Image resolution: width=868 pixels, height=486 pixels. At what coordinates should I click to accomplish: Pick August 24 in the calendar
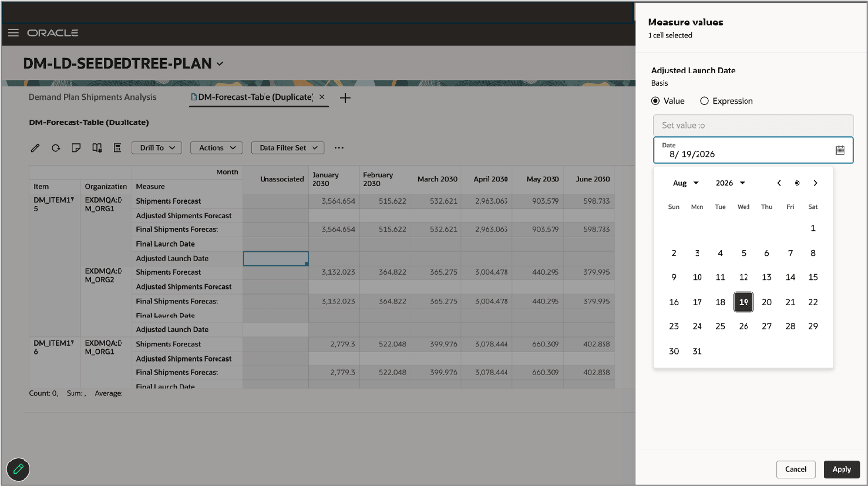tap(697, 326)
